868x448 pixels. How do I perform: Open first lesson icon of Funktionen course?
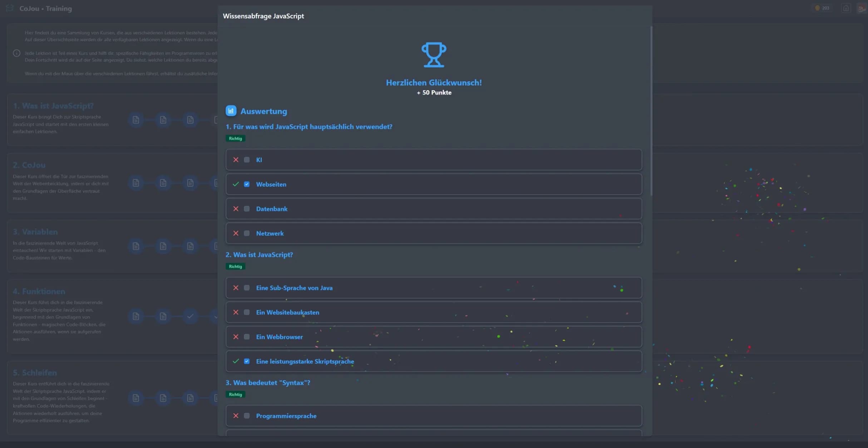pos(136,316)
